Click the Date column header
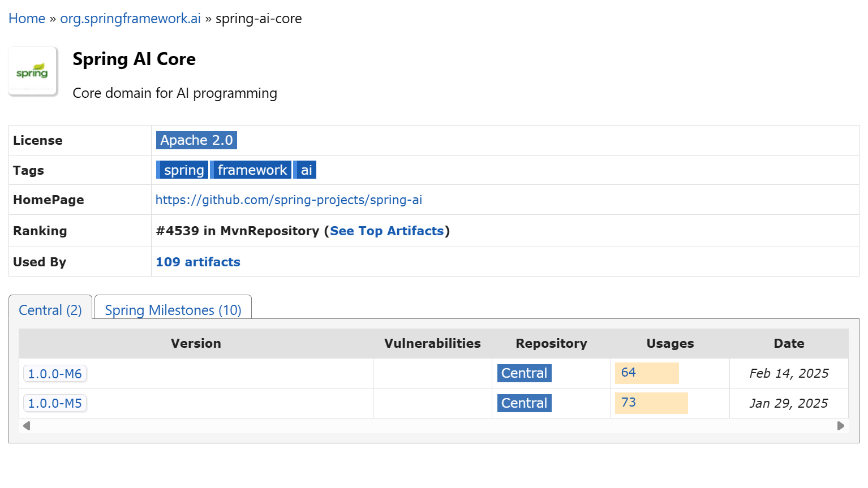This screenshot has height=488, width=868. pos(789,343)
